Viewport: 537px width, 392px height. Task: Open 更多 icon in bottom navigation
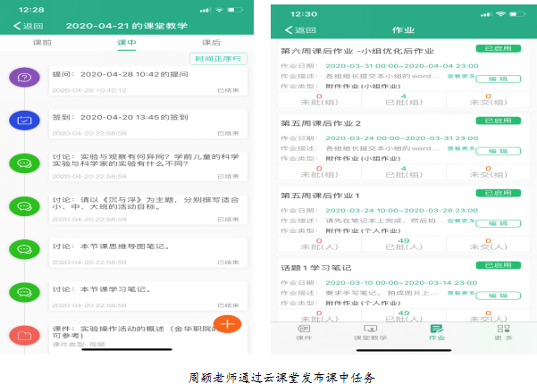(503, 330)
